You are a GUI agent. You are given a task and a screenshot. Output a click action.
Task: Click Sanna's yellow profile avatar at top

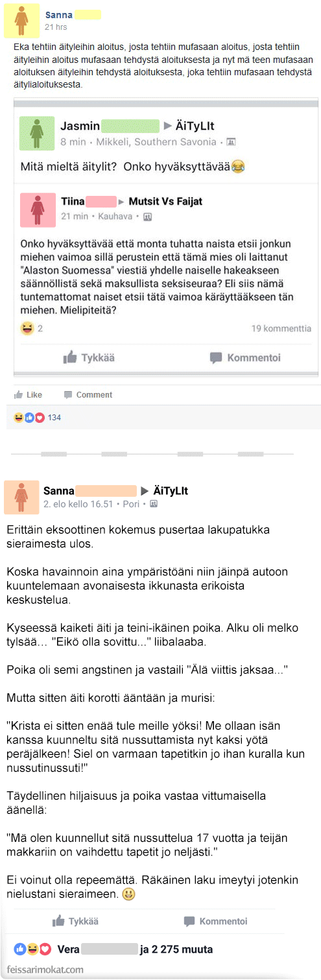point(21,21)
